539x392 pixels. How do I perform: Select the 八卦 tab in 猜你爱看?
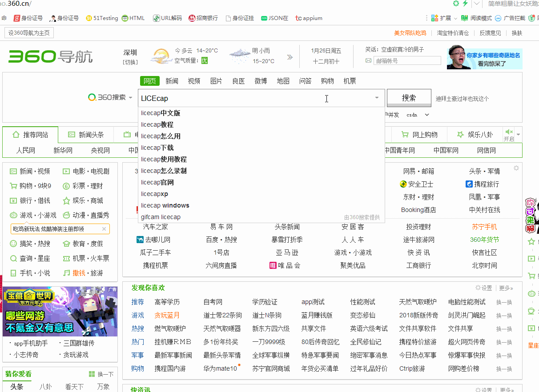[x=46, y=387]
